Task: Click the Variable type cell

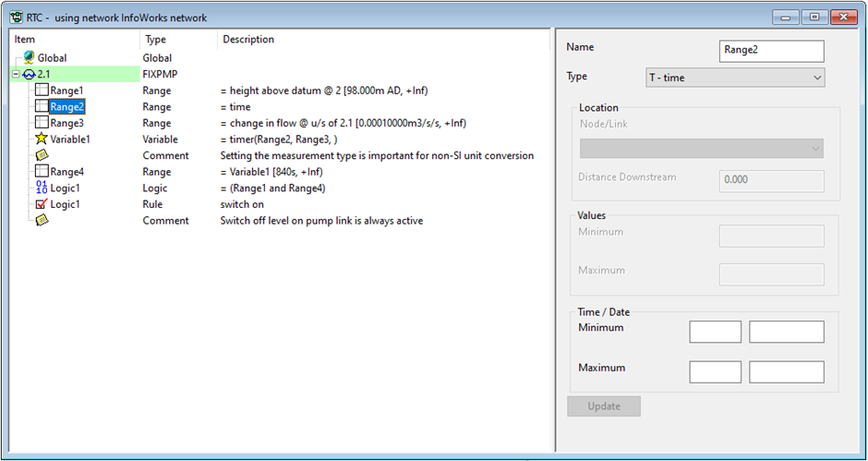Action: click(x=161, y=140)
